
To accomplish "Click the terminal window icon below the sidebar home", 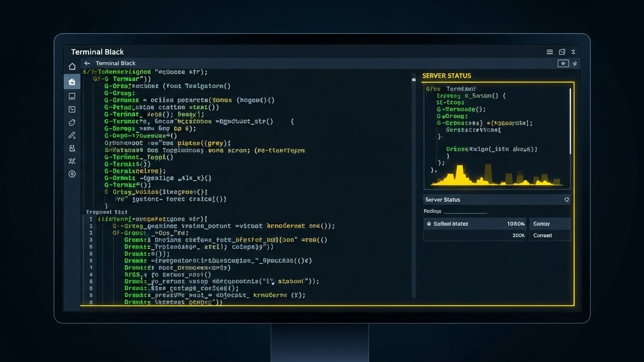I will [x=72, y=96].
